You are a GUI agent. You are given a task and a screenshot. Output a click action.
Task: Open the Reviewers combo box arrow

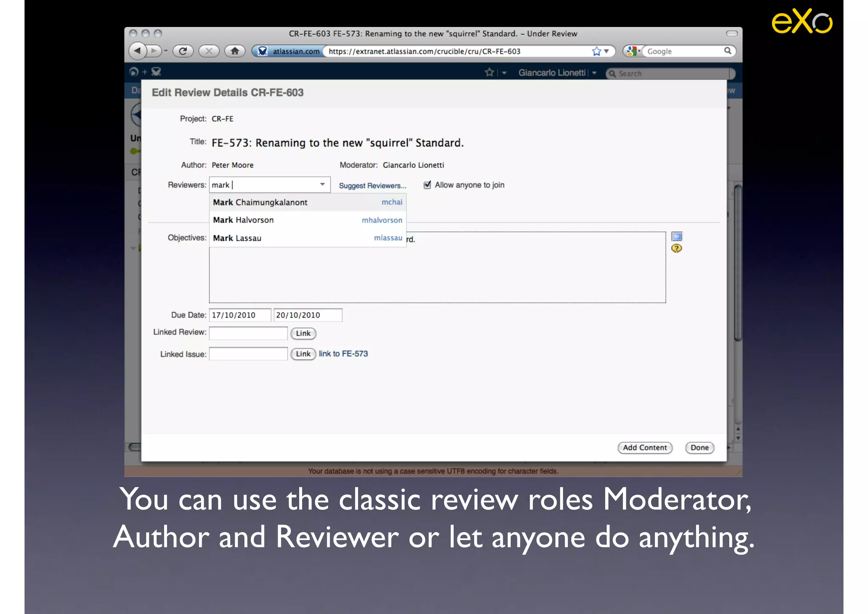[x=323, y=184]
